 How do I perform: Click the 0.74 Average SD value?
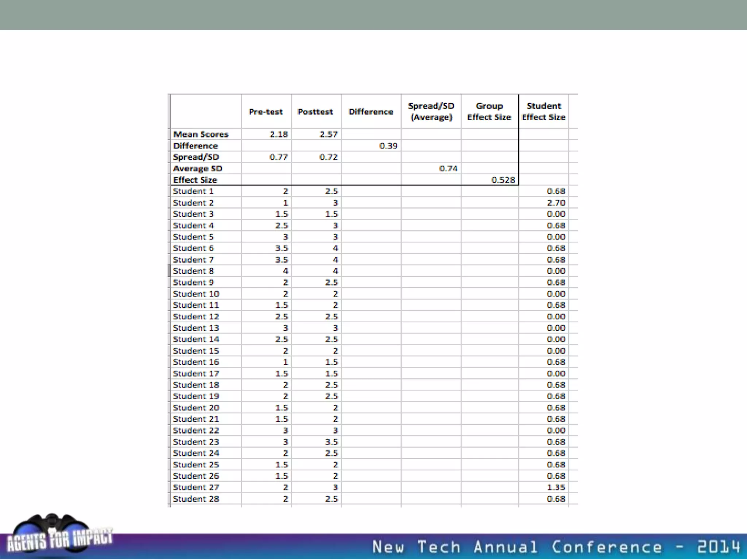click(448, 168)
